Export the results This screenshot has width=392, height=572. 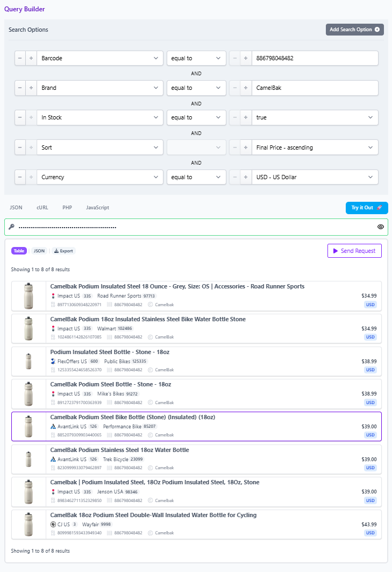(x=63, y=251)
